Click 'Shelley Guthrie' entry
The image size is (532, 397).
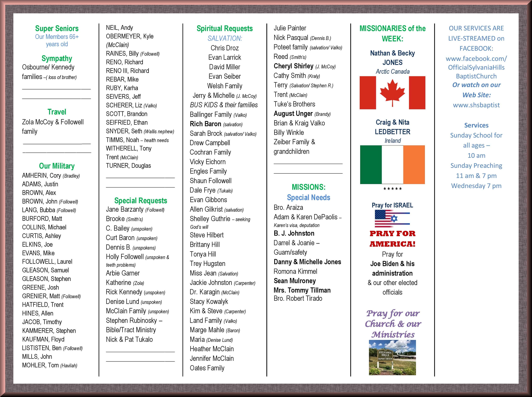[x=210, y=219]
